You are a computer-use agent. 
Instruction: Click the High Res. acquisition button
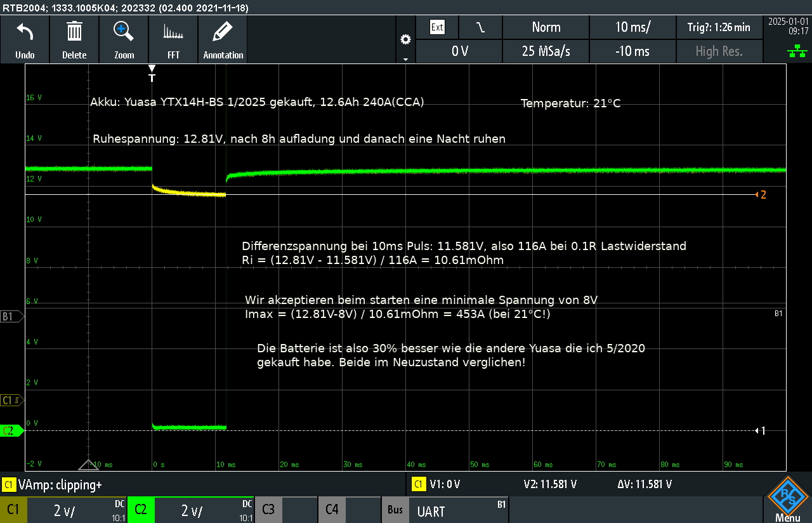[719, 51]
